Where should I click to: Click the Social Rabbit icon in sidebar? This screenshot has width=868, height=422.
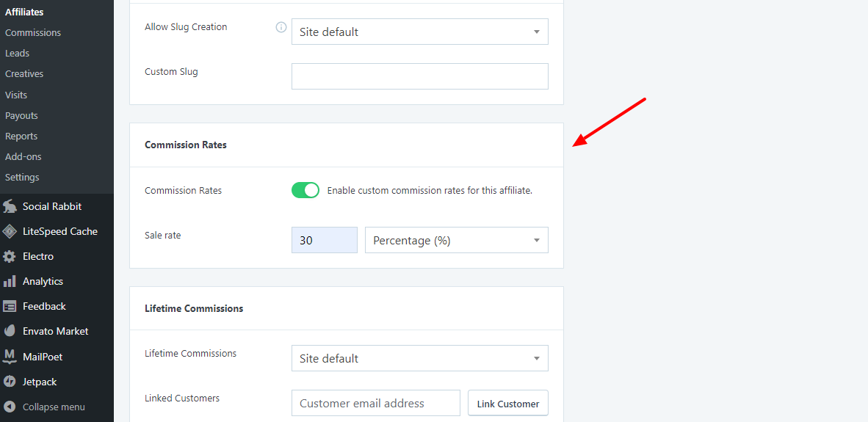[10, 206]
